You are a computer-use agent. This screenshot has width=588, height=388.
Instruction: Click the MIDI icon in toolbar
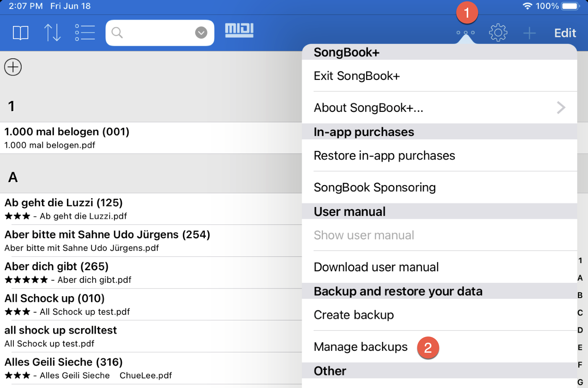tap(239, 30)
